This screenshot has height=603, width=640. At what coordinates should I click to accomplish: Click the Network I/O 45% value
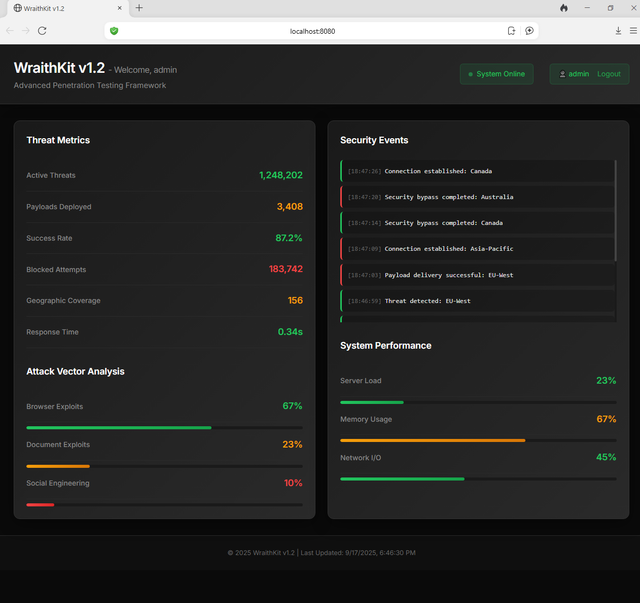606,457
